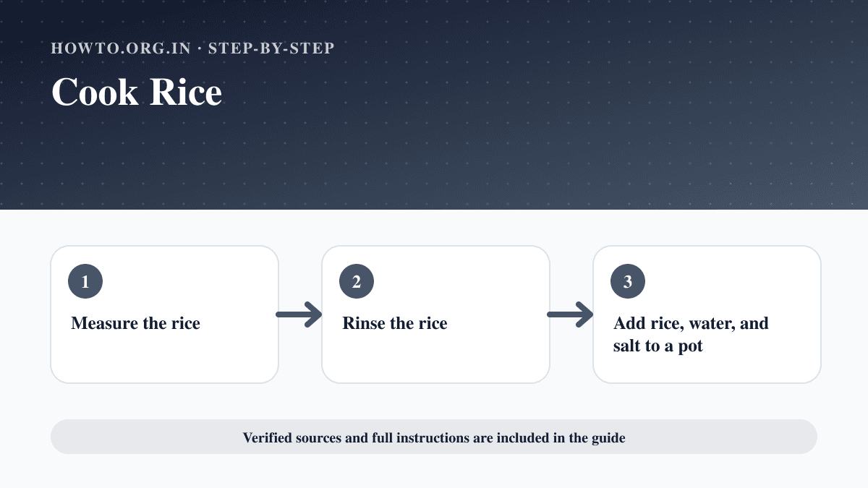Screen dimensions: 868x488
Task: Open the first step card
Action: (164, 314)
